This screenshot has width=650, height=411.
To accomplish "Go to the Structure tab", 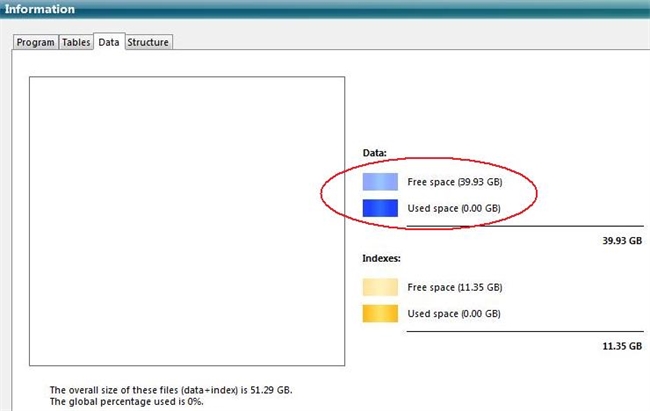I will coord(148,42).
